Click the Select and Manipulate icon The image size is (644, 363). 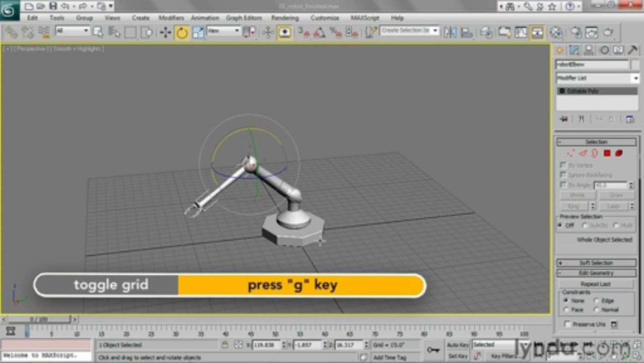(268, 32)
